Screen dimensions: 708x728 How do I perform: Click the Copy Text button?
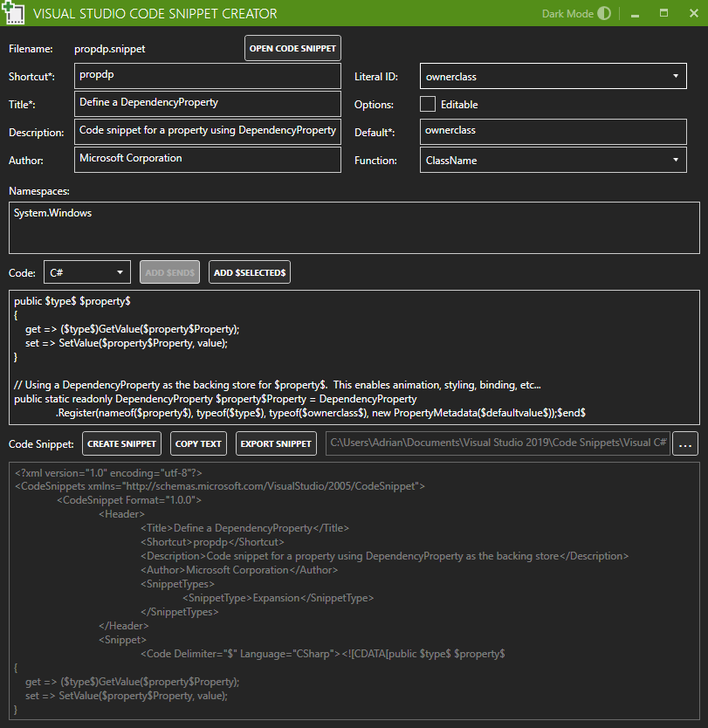pos(198,443)
